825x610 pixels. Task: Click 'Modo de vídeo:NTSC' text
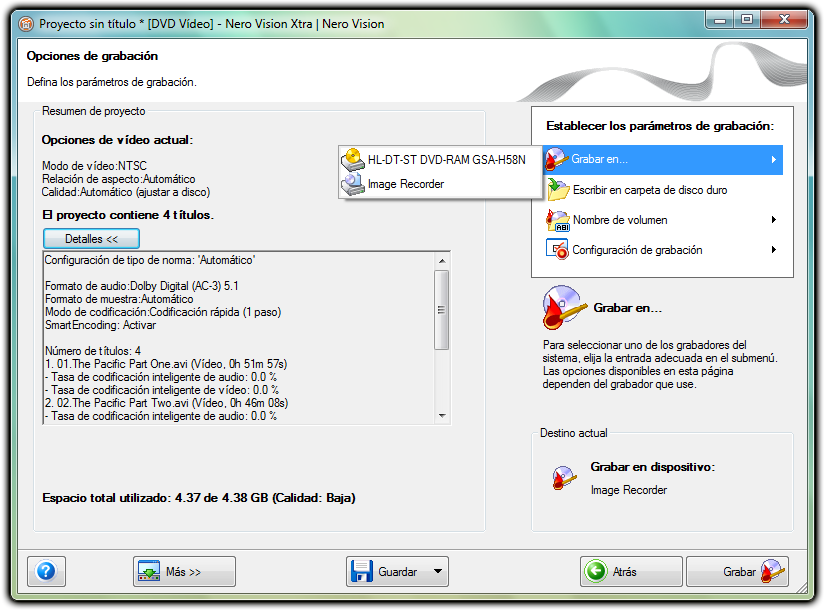click(94, 166)
